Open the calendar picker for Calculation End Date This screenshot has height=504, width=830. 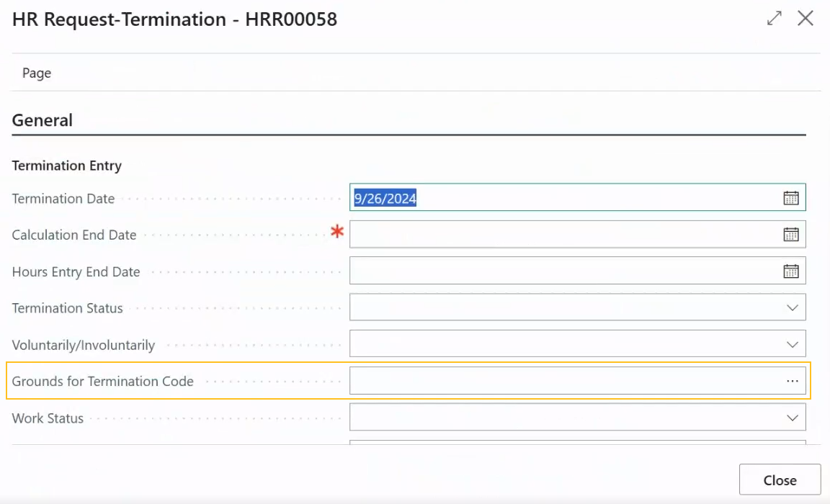pyautogui.click(x=791, y=235)
